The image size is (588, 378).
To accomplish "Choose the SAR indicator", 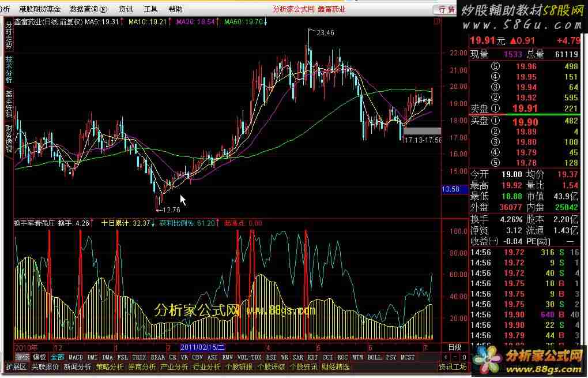I will (298, 357).
